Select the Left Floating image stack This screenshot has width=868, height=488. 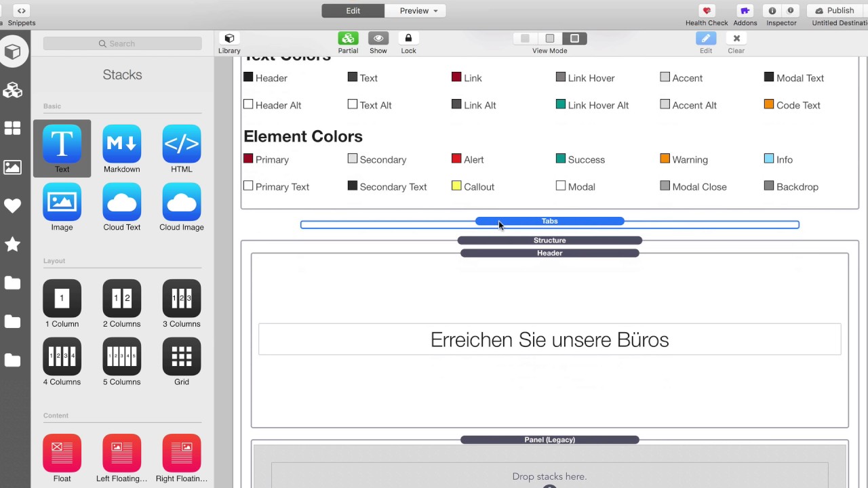pyautogui.click(x=122, y=458)
